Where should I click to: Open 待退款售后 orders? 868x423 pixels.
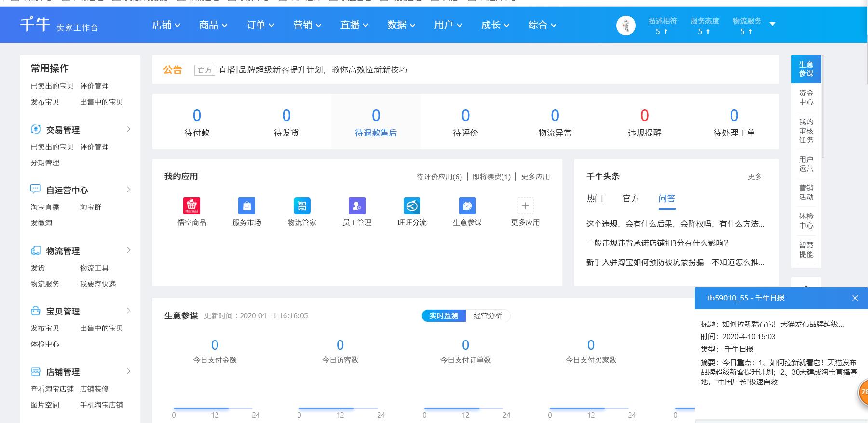tap(376, 123)
